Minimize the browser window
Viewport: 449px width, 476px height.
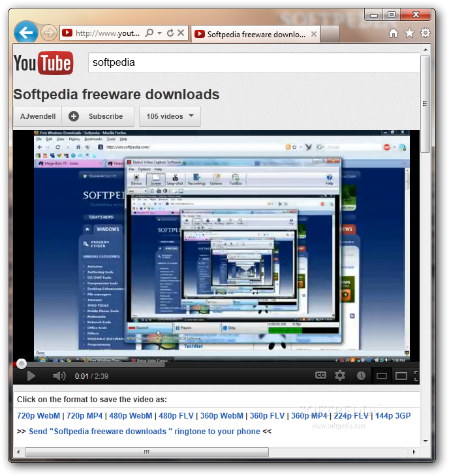point(374,15)
